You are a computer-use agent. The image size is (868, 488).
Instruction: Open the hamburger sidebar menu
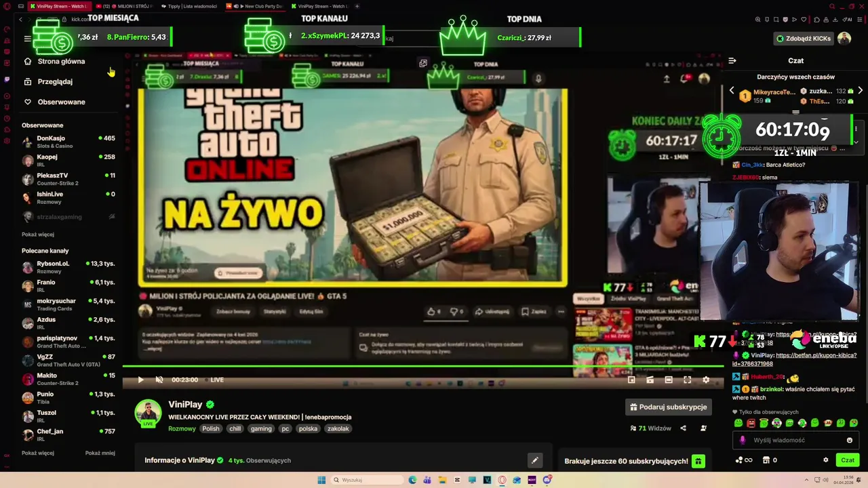(27, 39)
